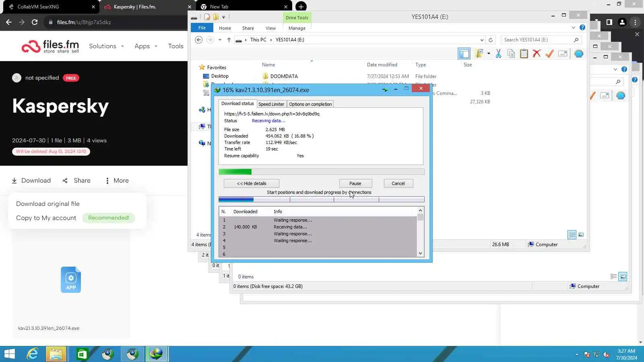This screenshot has width=644, height=362.
Task: Switch to the Speed Limiter tab
Action: click(x=271, y=104)
